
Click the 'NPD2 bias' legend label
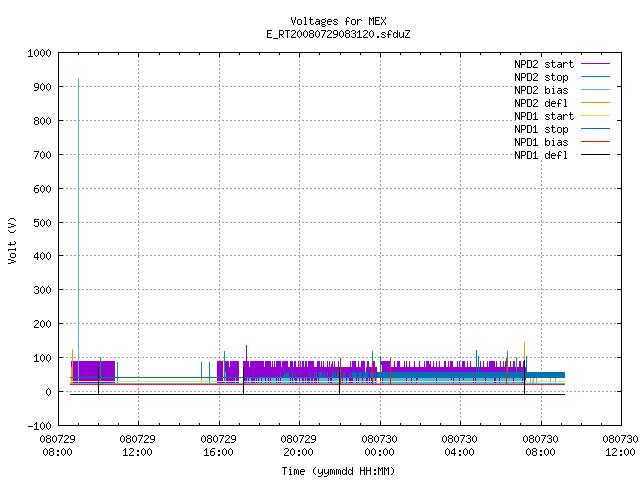pos(541,90)
